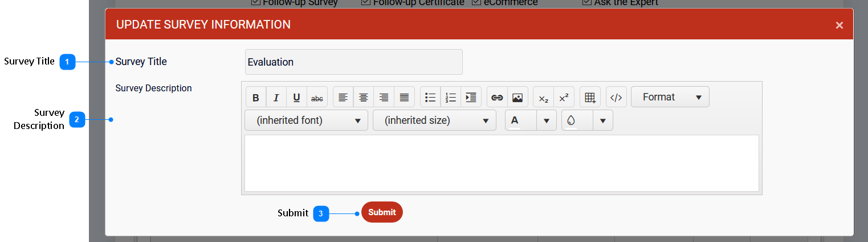Center align the description text
This screenshot has height=242, width=868.
363,98
